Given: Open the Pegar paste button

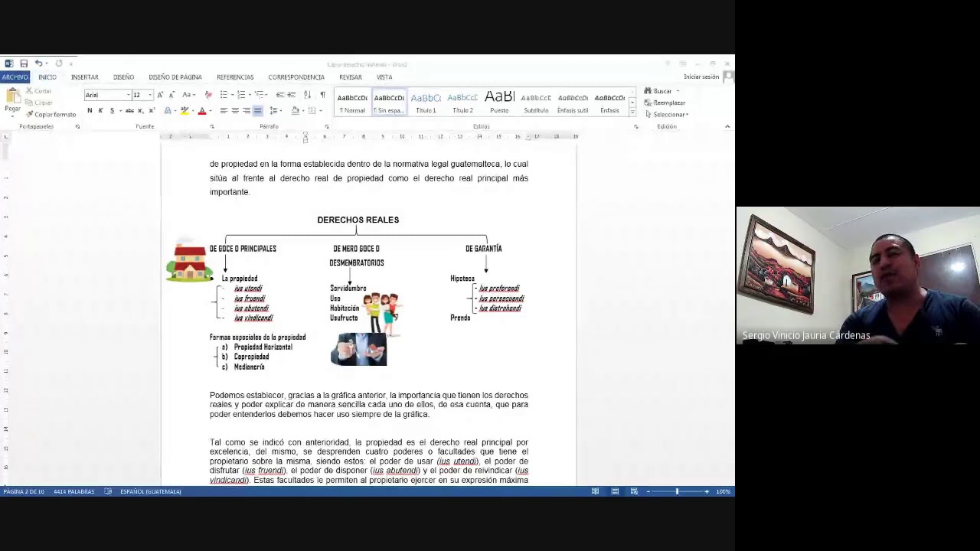Looking at the screenshot, I should coord(12,100).
